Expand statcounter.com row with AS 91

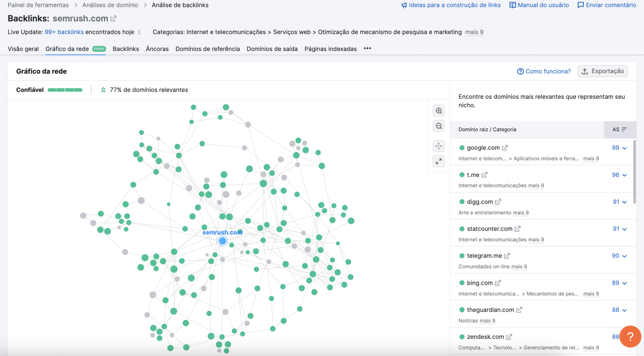tap(620, 229)
